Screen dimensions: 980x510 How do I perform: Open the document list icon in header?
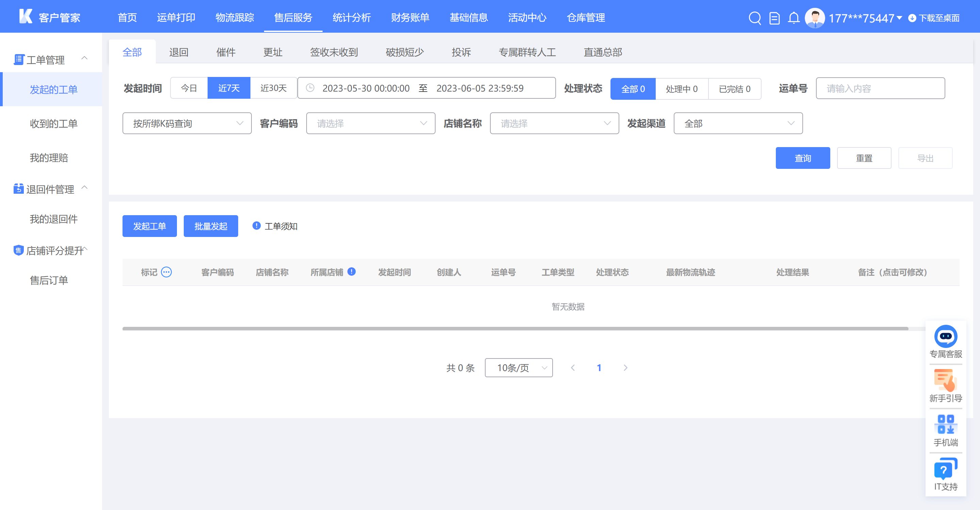click(x=774, y=18)
